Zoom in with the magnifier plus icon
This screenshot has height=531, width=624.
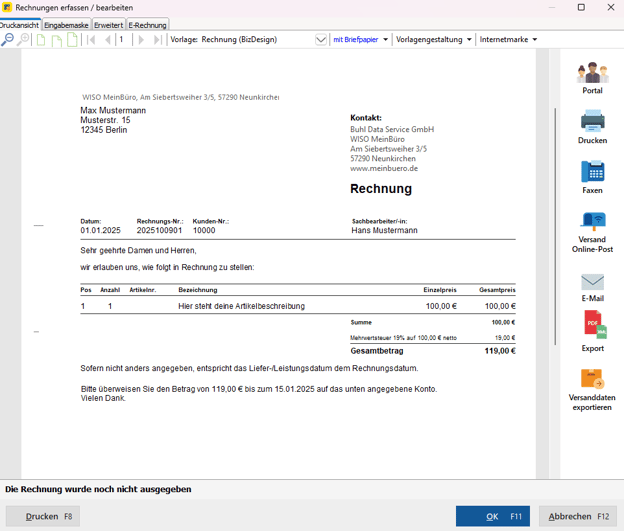pos(24,39)
